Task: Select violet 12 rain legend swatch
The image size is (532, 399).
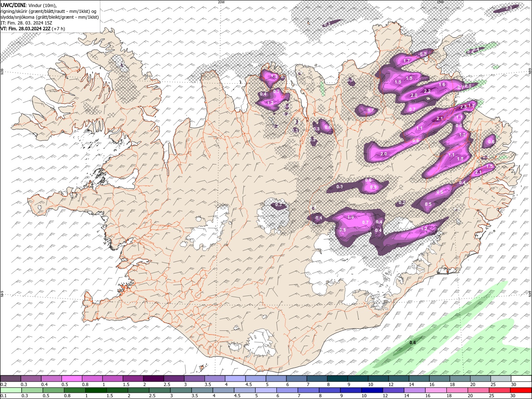Action: click(x=393, y=390)
